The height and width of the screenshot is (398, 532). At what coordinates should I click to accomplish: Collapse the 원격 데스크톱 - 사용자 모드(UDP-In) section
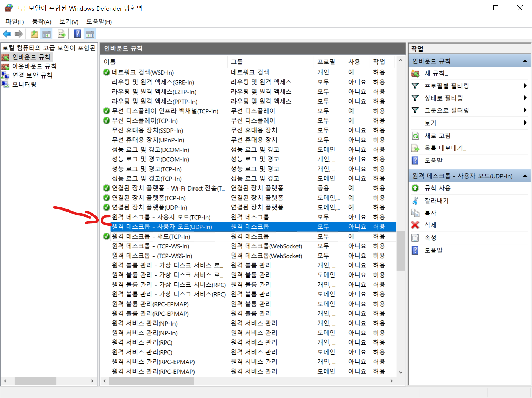525,176
